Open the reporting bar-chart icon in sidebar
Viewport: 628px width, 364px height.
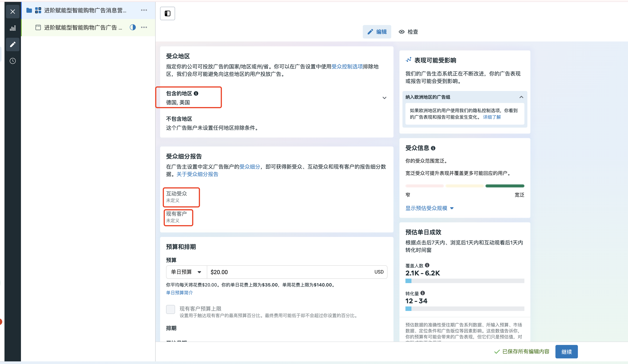point(13,28)
